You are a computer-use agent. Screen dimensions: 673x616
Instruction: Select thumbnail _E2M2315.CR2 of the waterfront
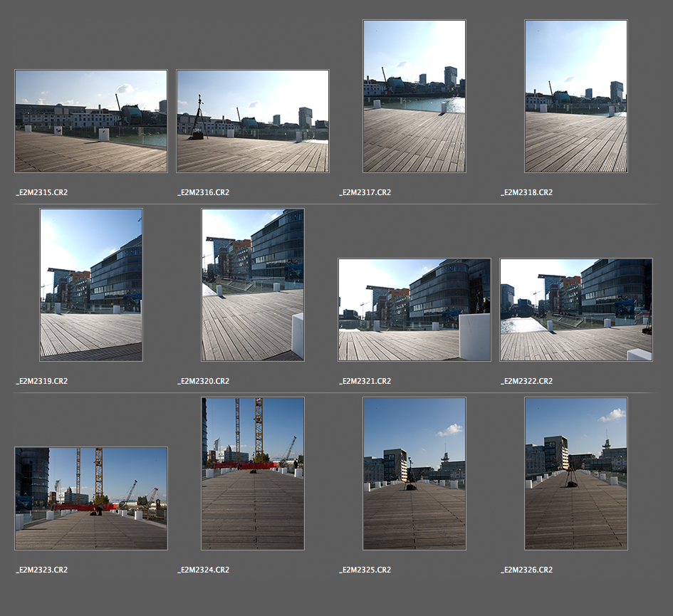pos(91,121)
